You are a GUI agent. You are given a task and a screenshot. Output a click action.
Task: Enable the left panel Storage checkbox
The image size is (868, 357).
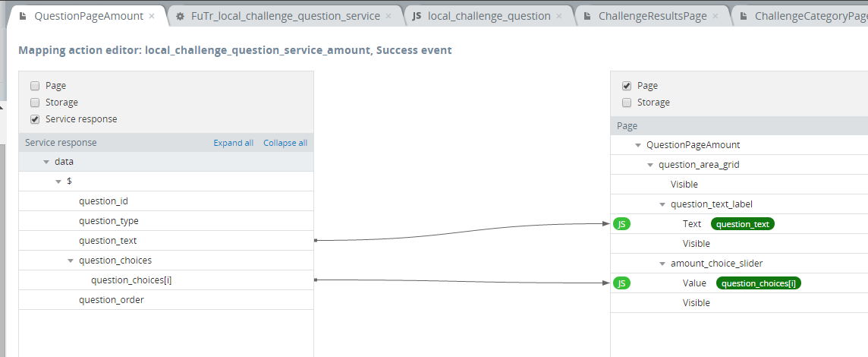point(35,103)
